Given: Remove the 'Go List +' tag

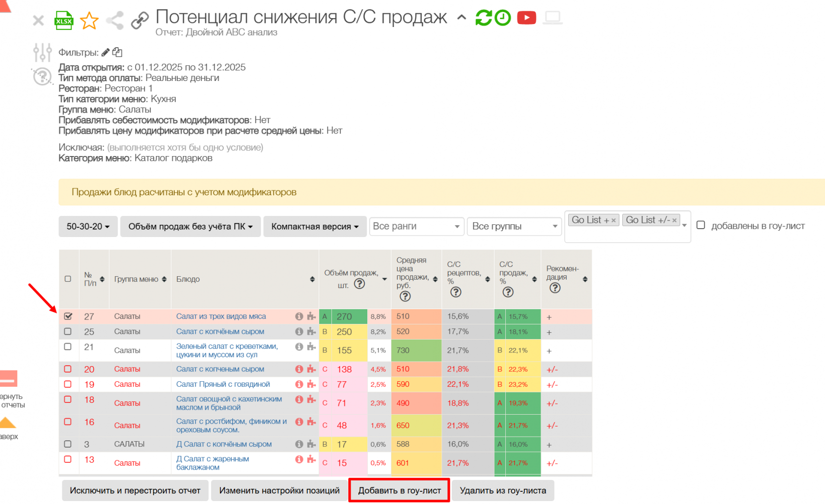Looking at the screenshot, I should tap(613, 220).
